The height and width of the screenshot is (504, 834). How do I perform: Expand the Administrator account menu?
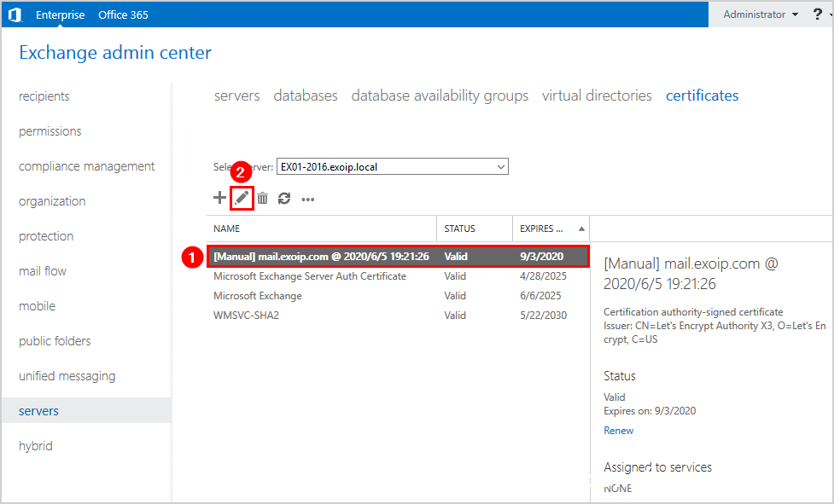[760, 14]
